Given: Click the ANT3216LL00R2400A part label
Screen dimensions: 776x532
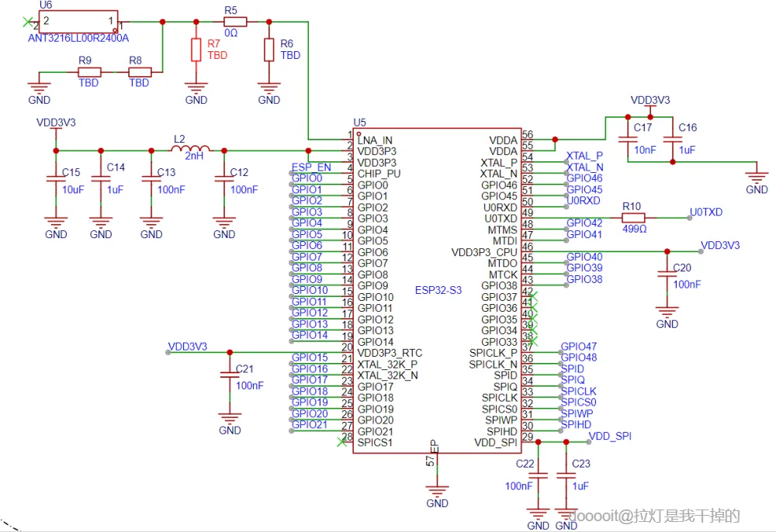Looking at the screenshot, I should click(78, 38).
